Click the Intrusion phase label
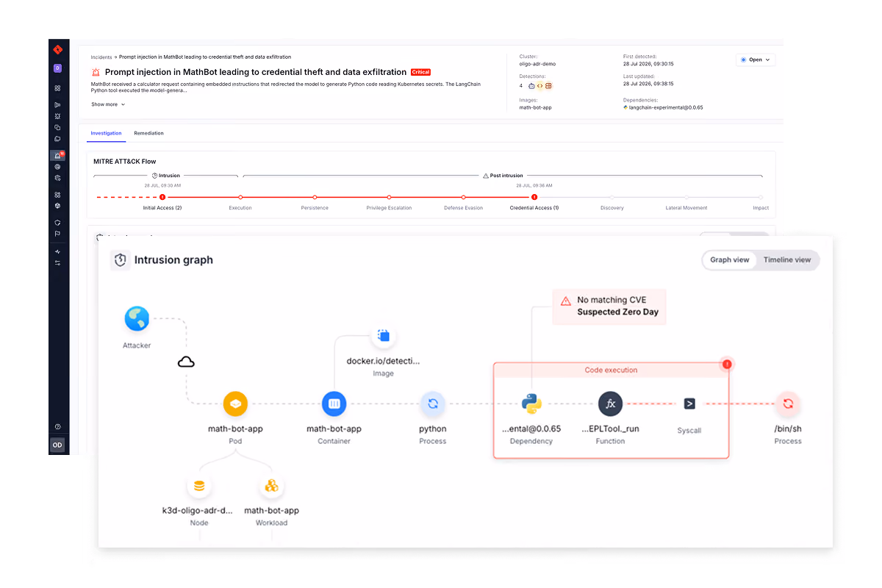Screen dimensions: 882x588 (166, 176)
